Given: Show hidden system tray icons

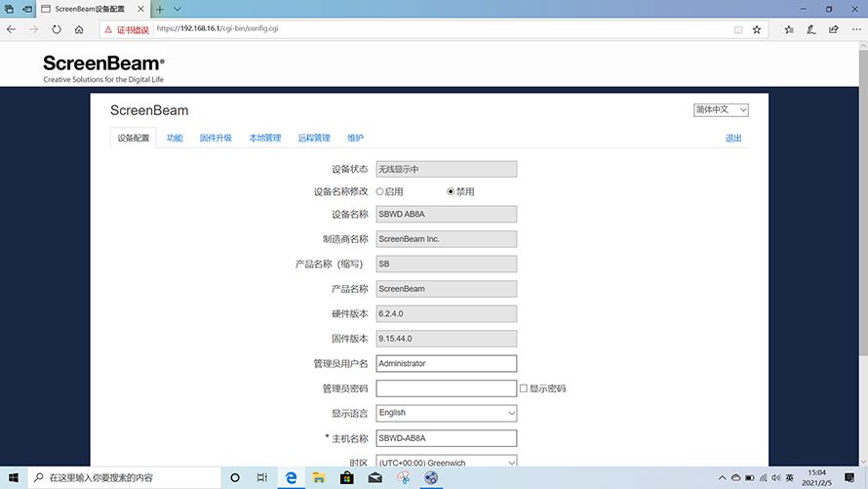Looking at the screenshot, I should 722,477.
